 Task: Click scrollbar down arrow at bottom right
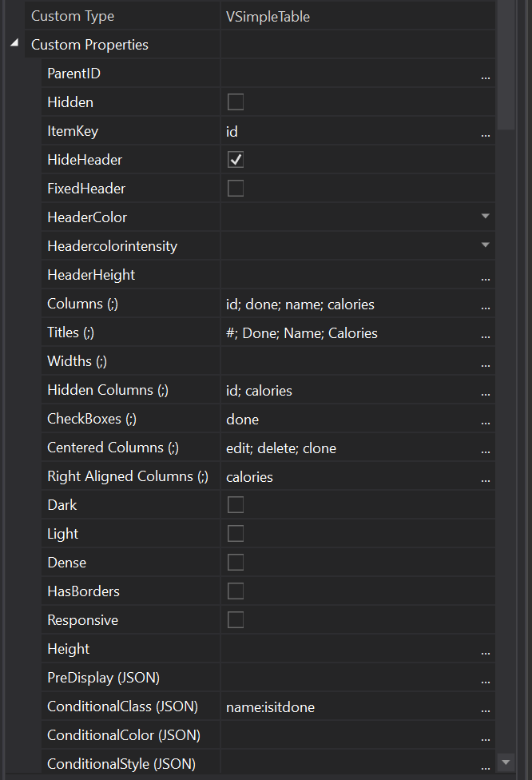click(x=504, y=762)
